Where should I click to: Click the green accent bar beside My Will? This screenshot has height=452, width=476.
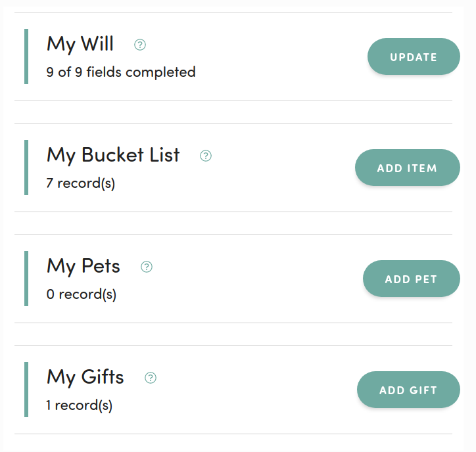pyautogui.click(x=26, y=56)
